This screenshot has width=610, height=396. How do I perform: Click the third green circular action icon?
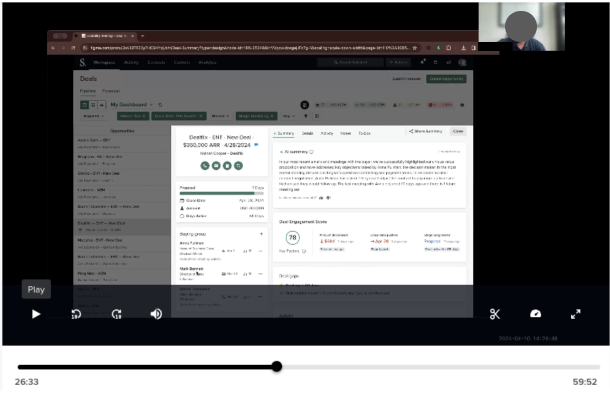[227, 166]
